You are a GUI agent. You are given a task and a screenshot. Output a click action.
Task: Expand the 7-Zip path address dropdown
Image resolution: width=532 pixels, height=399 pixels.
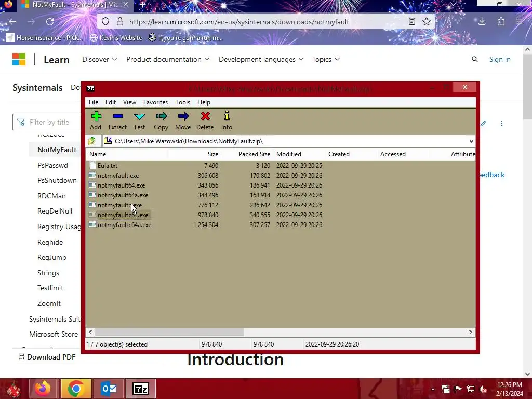click(x=471, y=141)
